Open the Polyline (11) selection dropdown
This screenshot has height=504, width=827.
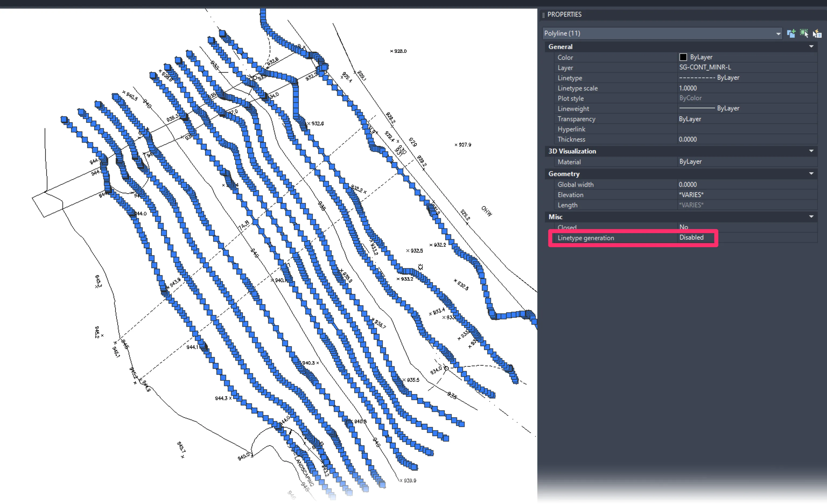(778, 34)
